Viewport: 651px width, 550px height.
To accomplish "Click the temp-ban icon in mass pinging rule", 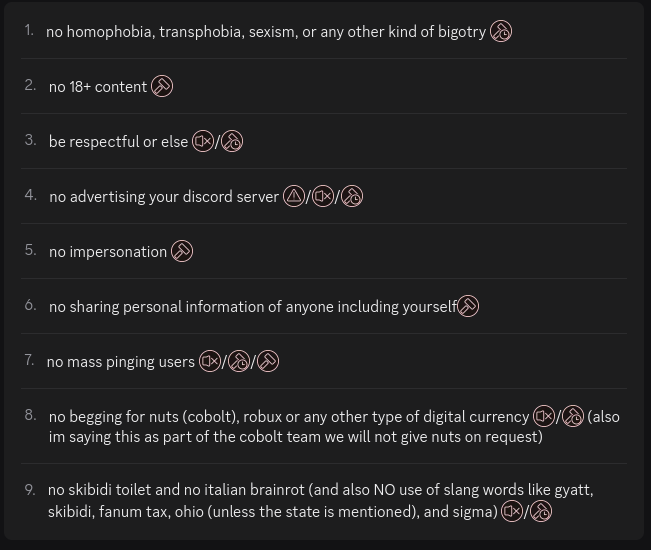I will (x=239, y=361).
